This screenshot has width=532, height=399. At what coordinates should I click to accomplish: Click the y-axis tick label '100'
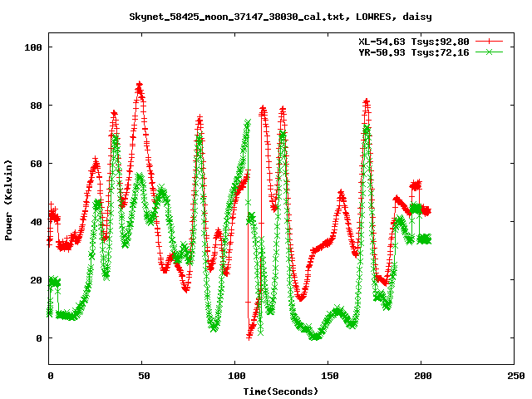tap(33, 47)
